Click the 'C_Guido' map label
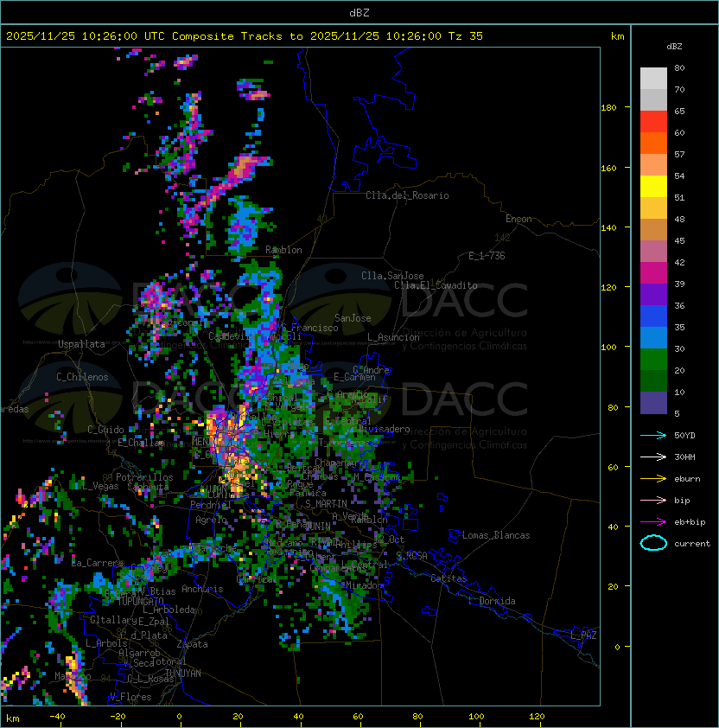Screen dimensions: 719x728 [x=105, y=430]
